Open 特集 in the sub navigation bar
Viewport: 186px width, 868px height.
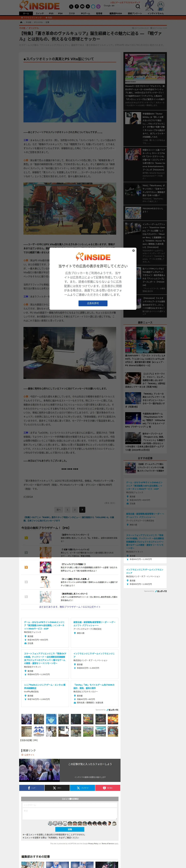[49, 18]
